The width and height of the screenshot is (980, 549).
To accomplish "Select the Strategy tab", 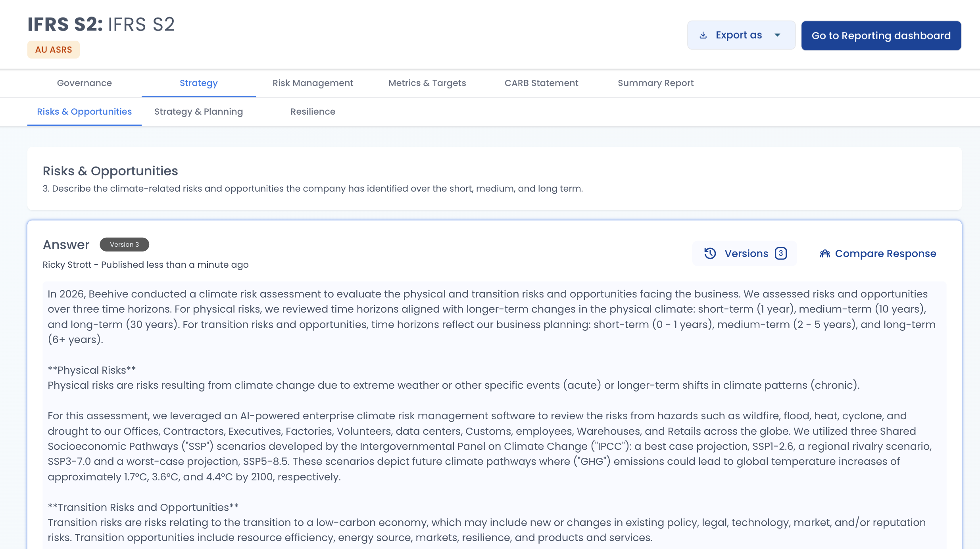I will [x=198, y=83].
